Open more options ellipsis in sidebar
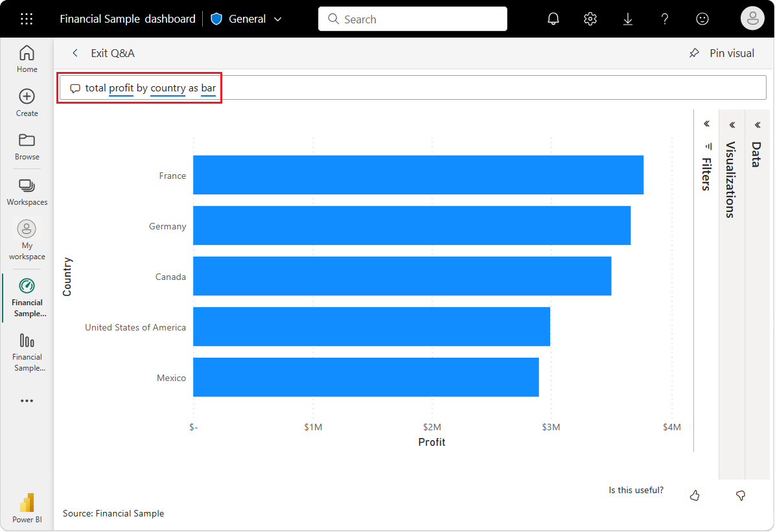Screen dimensions: 775x532 (x=27, y=400)
